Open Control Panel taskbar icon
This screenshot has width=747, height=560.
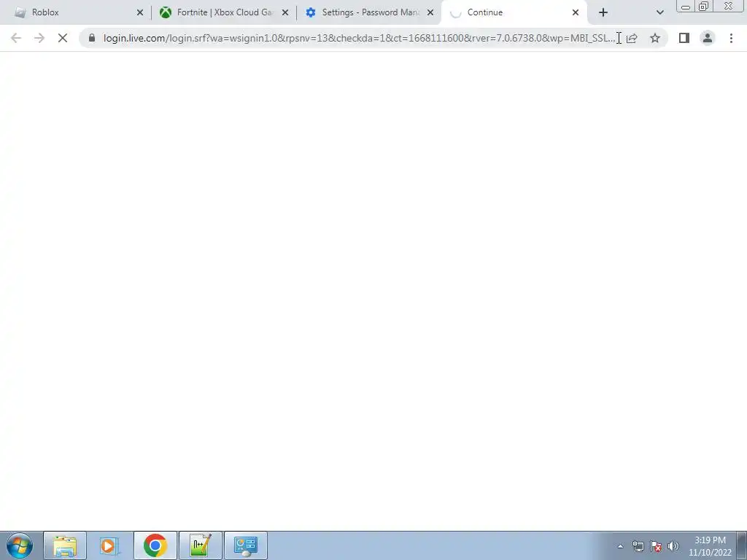pyautogui.click(x=246, y=545)
